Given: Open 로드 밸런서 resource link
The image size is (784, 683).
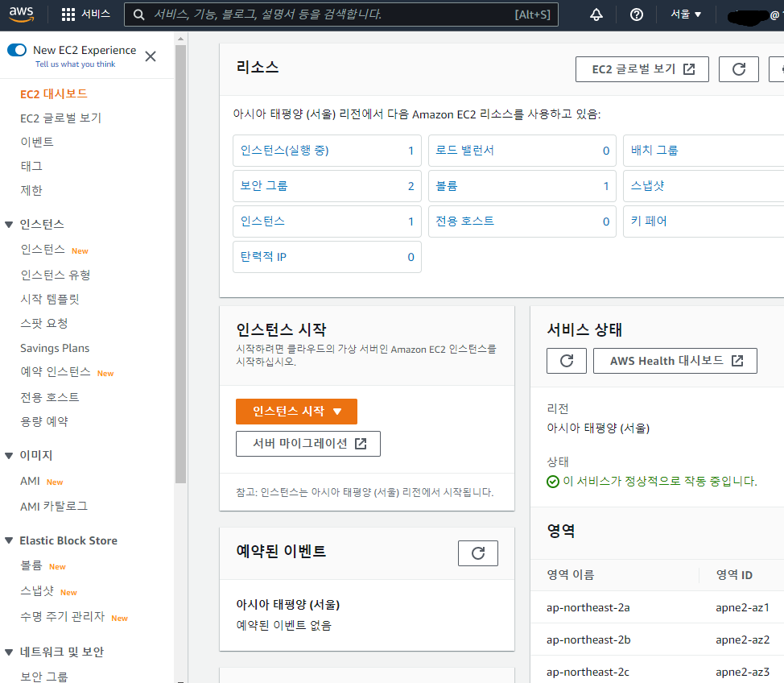Looking at the screenshot, I should [464, 150].
